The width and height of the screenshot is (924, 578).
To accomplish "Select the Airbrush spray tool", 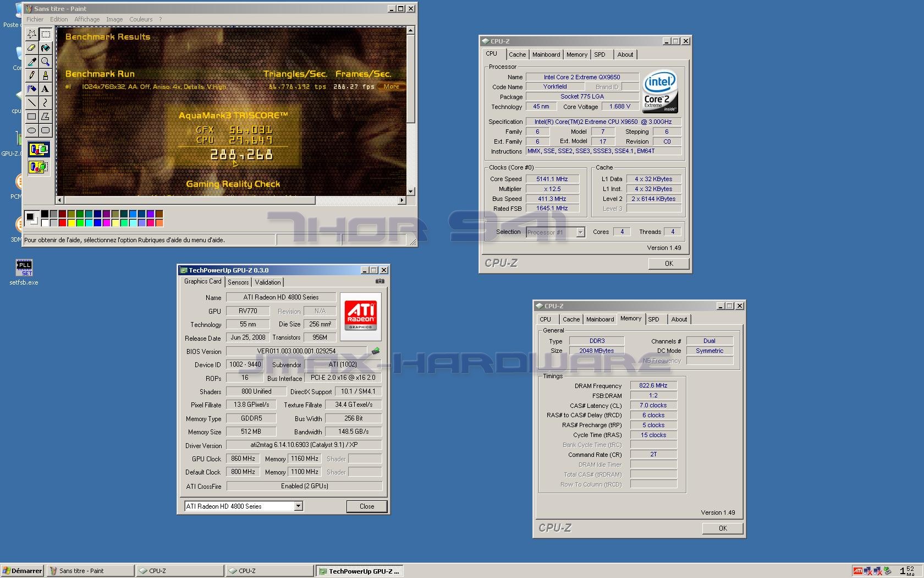I will (x=32, y=89).
